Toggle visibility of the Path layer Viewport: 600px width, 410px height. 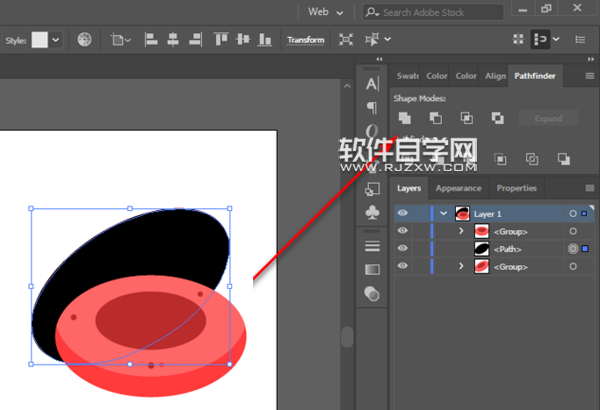point(403,248)
